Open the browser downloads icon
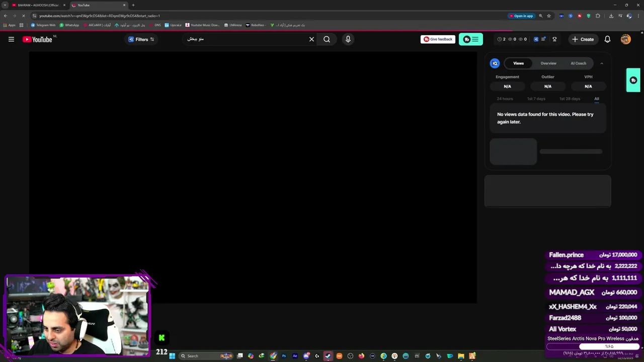 (611, 16)
